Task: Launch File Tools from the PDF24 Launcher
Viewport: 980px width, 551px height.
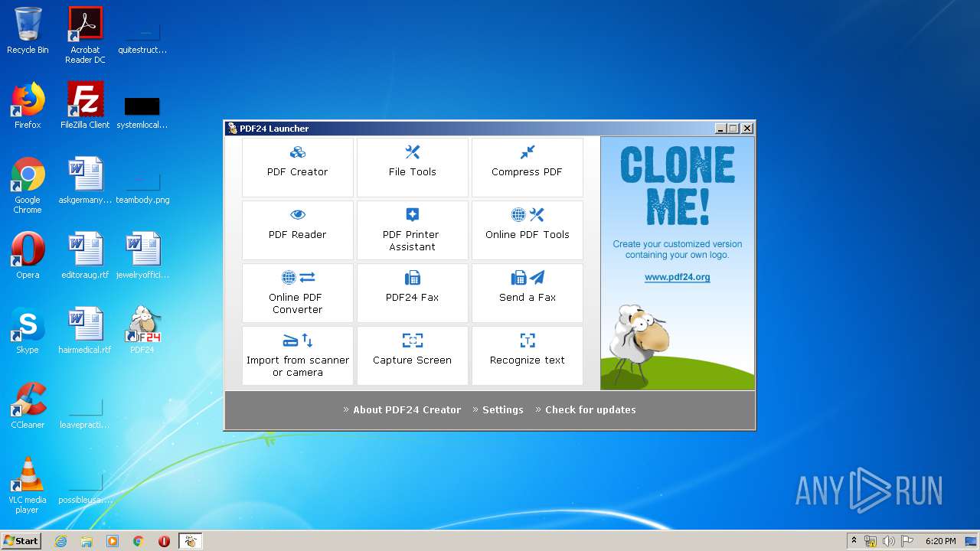Action: [412, 168]
